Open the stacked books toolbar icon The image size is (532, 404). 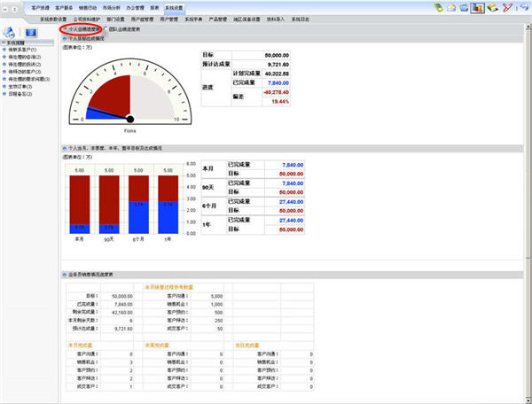(492, 7)
